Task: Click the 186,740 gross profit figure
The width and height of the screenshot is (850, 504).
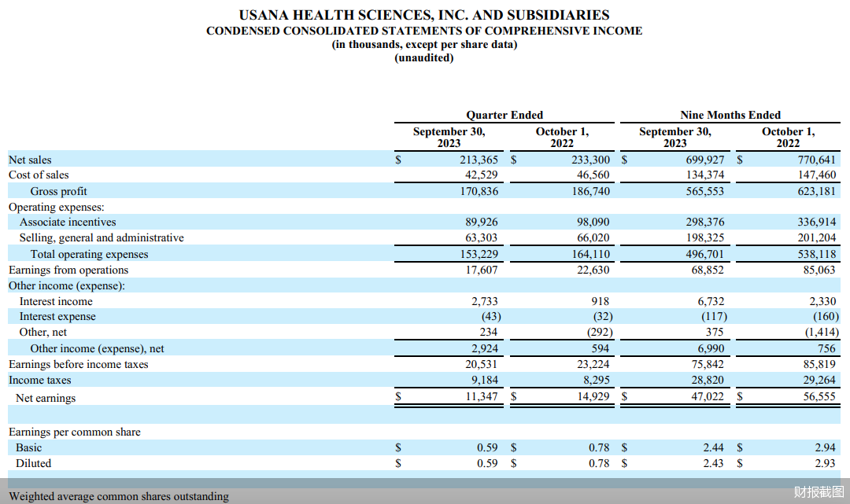Action: coord(590,191)
